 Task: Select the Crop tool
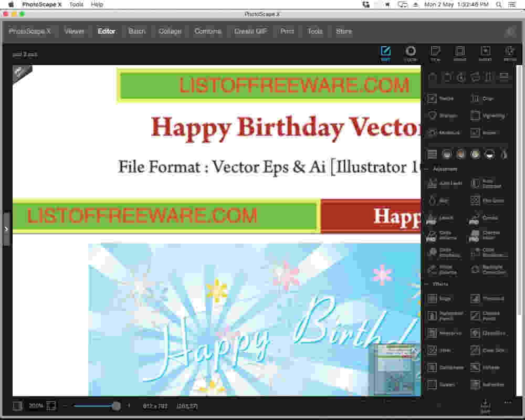(482, 99)
